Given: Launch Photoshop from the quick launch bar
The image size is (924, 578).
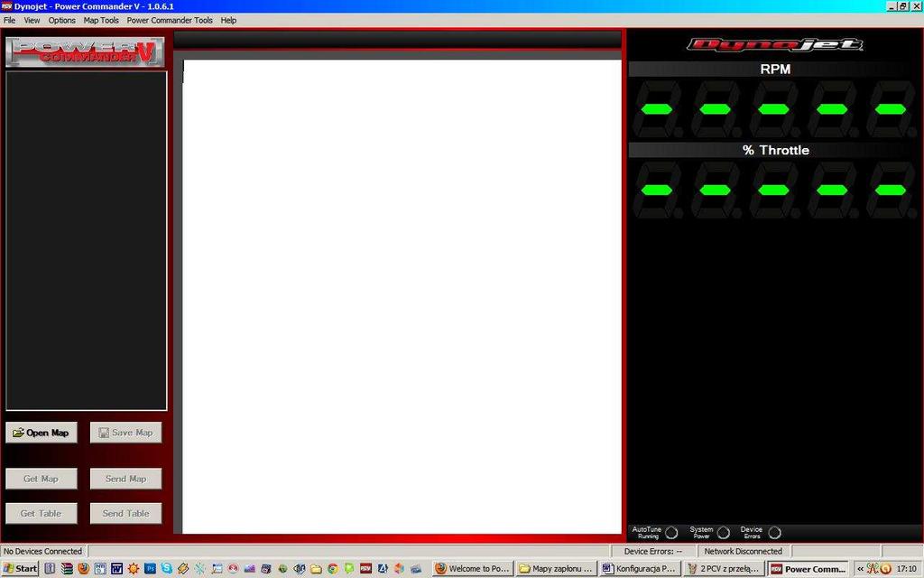Looking at the screenshot, I should tap(151, 569).
